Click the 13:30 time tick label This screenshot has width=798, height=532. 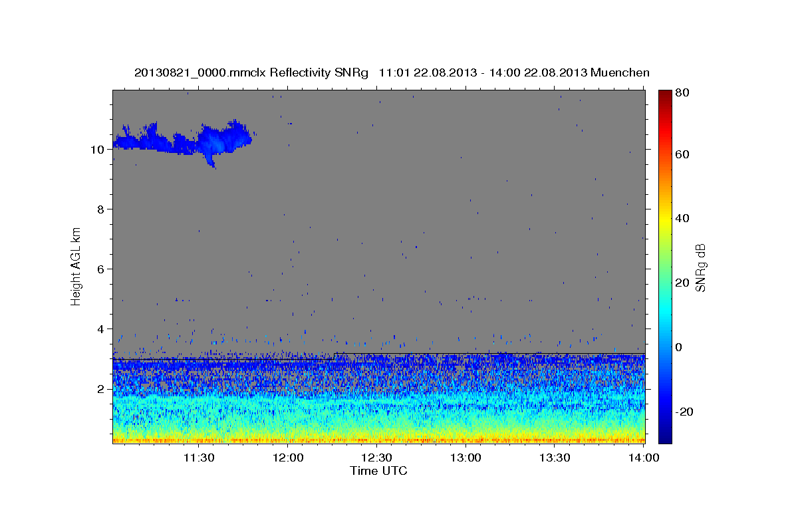pyautogui.click(x=555, y=458)
